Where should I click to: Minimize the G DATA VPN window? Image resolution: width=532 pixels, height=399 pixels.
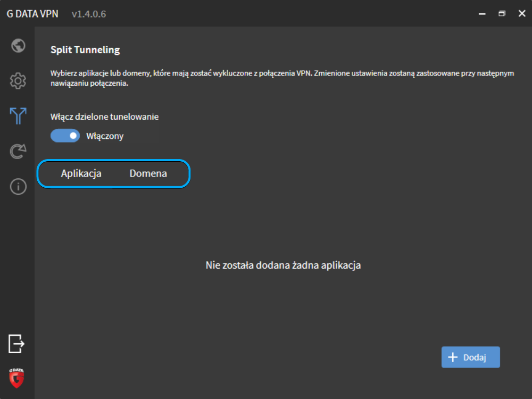pyautogui.click(x=481, y=13)
